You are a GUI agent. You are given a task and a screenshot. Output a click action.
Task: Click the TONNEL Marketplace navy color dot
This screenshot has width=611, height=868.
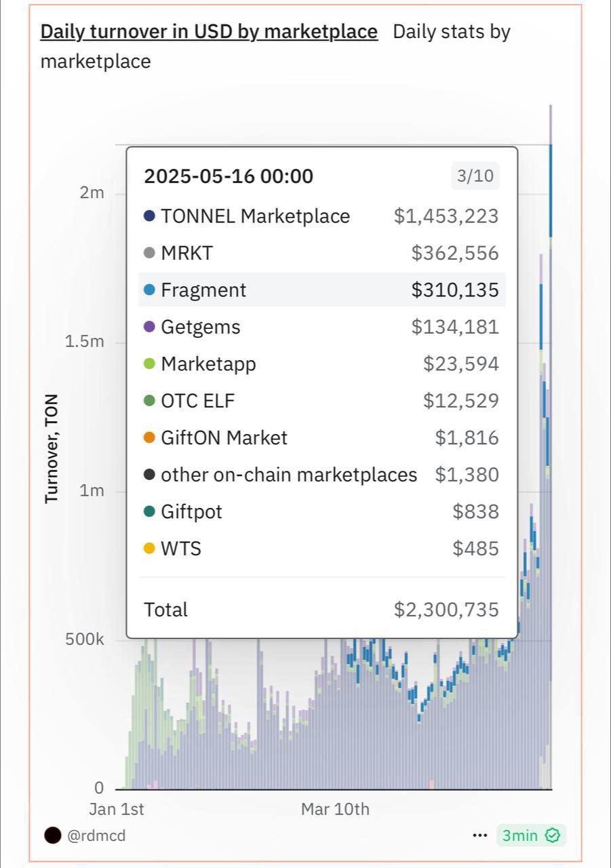pyautogui.click(x=150, y=216)
